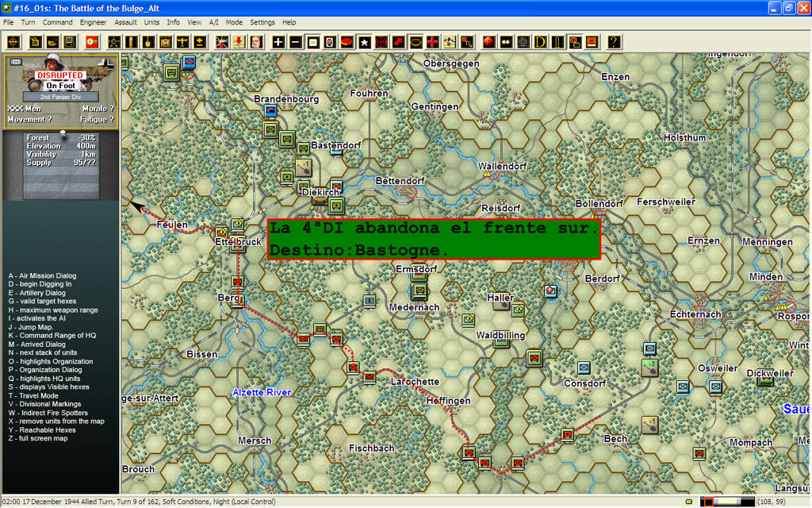The height and width of the screenshot is (508, 812).
Task: Click the green 4ª DI Bastogne message box
Action: pos(434,239)
